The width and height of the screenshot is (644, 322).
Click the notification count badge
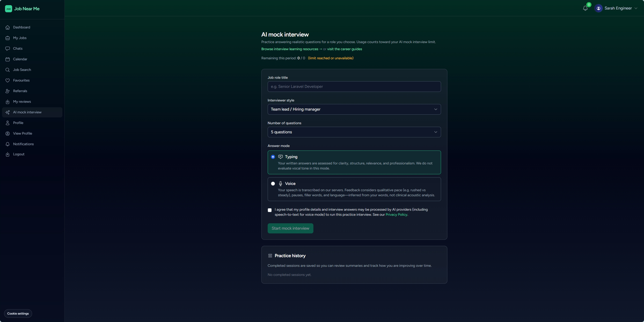(x=589, y=5)
